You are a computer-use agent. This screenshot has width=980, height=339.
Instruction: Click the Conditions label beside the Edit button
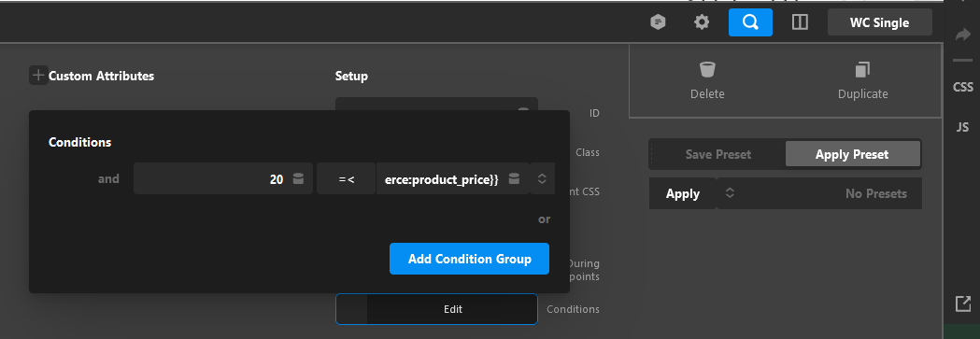(573, 309)
